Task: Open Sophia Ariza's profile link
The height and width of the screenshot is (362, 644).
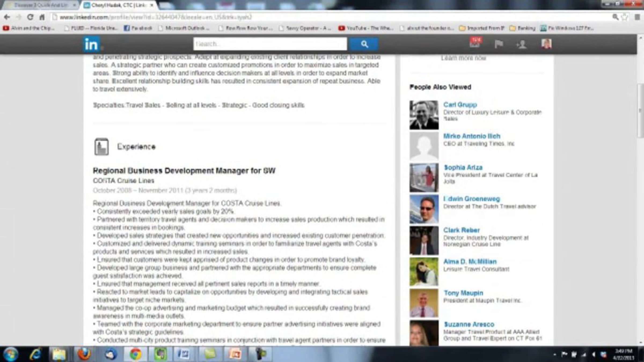Action: click(x=463, y=167)
